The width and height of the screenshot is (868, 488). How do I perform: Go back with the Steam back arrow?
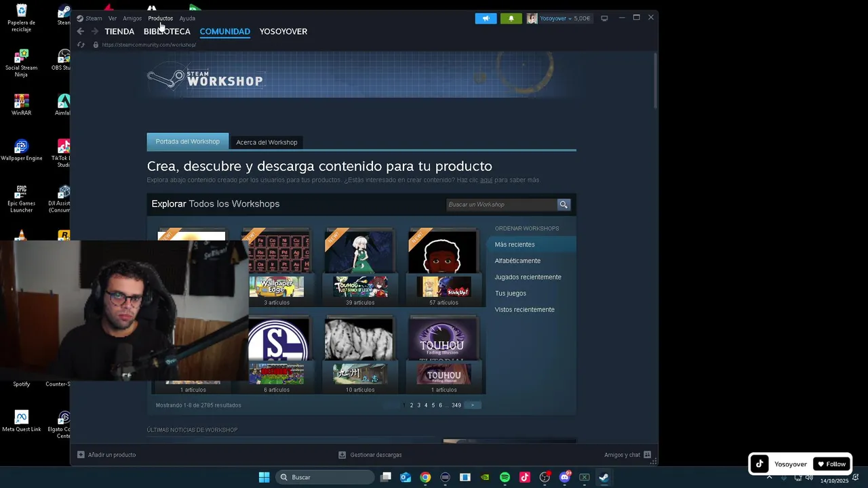point(81,31)
